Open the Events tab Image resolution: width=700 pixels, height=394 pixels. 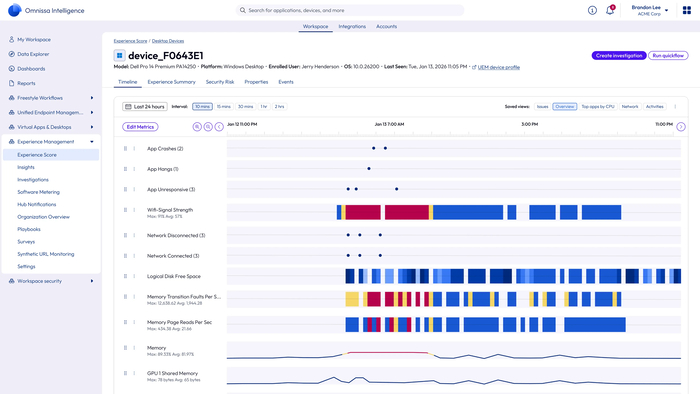[286, 82]
